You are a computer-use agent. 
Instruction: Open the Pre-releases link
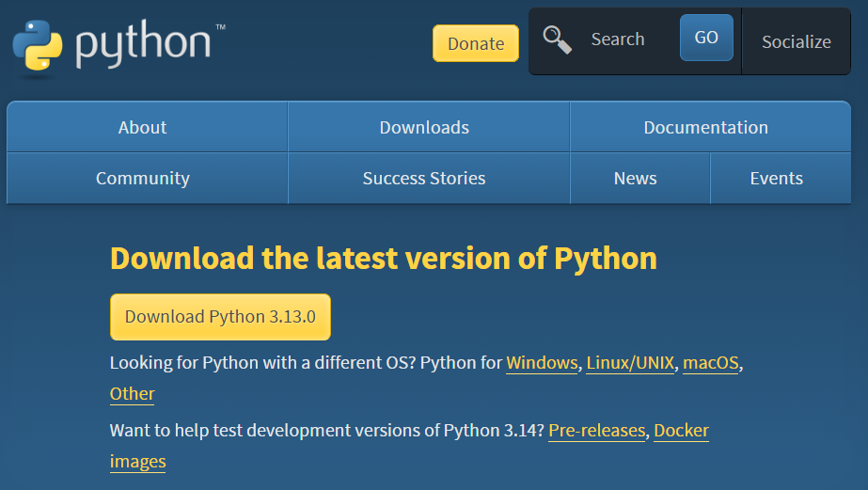pyautogui.click(x=597, y=431)
